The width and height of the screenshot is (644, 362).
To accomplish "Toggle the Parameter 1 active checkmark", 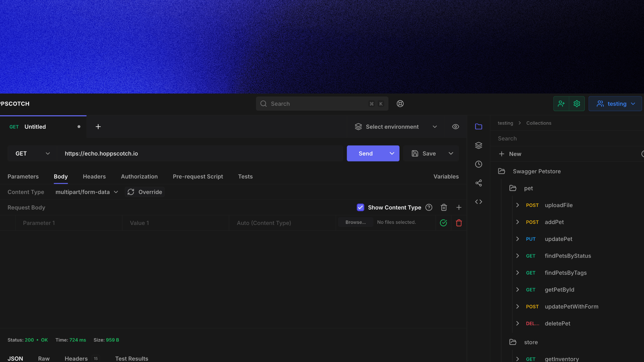I will coord(443,223).
